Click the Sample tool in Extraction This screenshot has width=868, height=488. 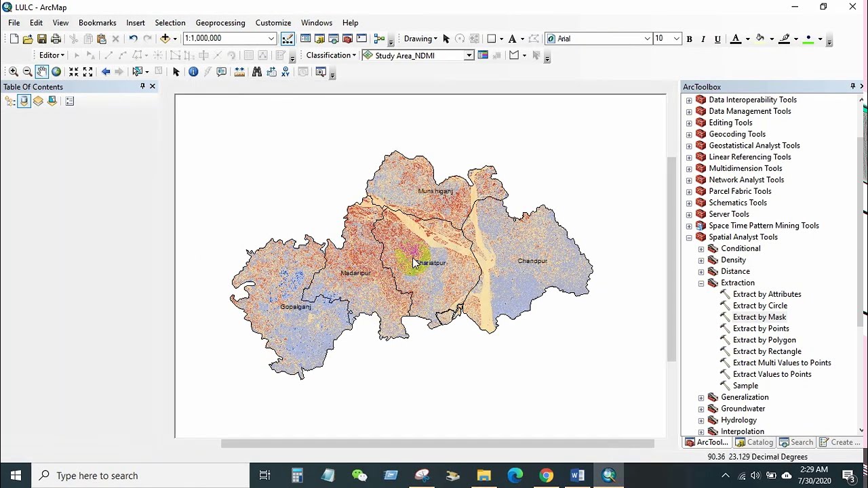click(739, 386)
